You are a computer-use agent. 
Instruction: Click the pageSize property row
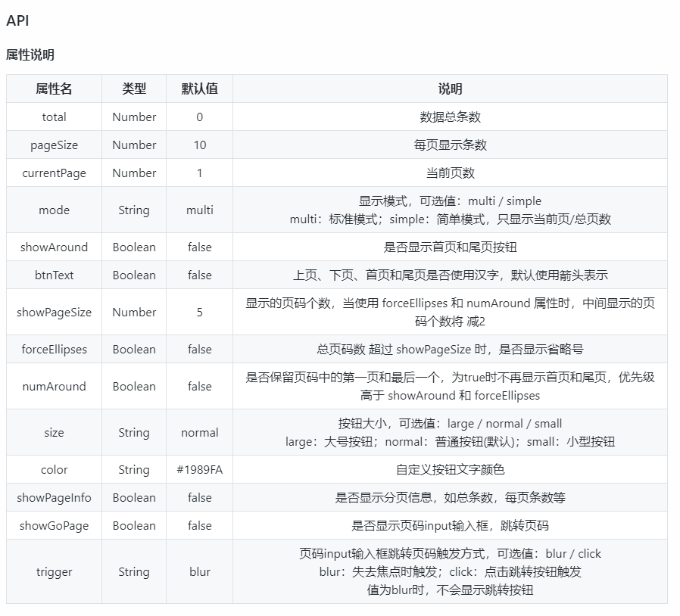pos(53,145)
